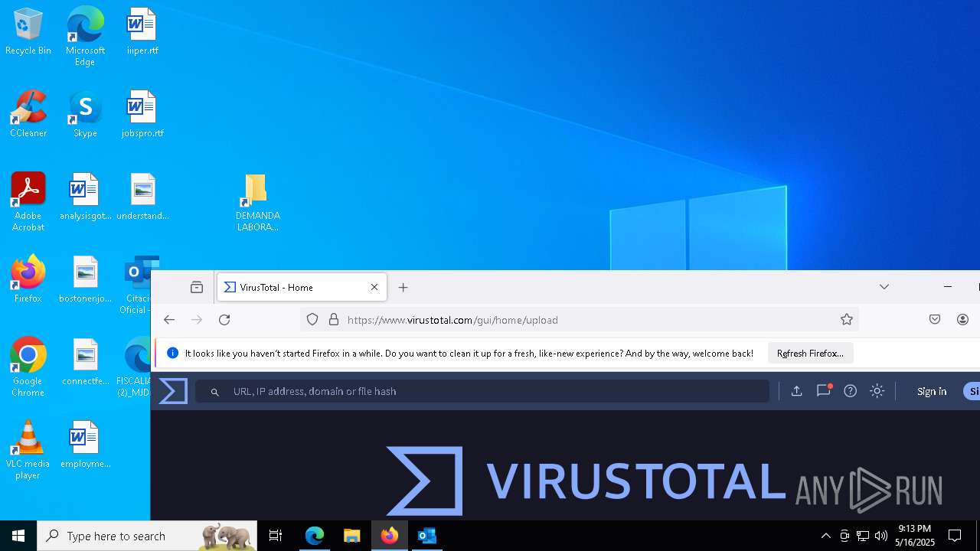Select the bostonenjo image file on desktop
This screenshot has height=551, width=980.
[85, 279]
